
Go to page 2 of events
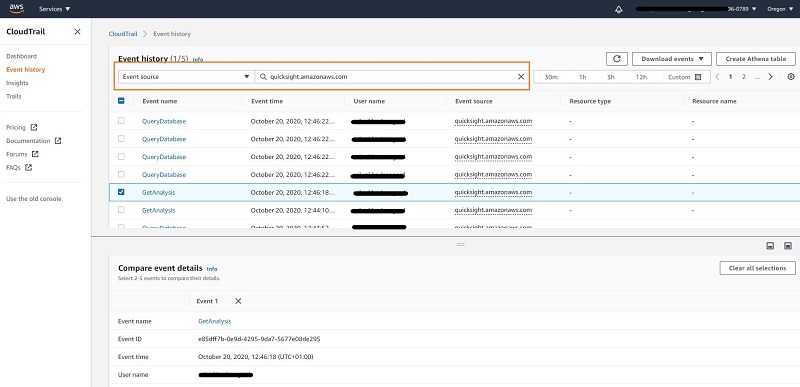[744, 76]
